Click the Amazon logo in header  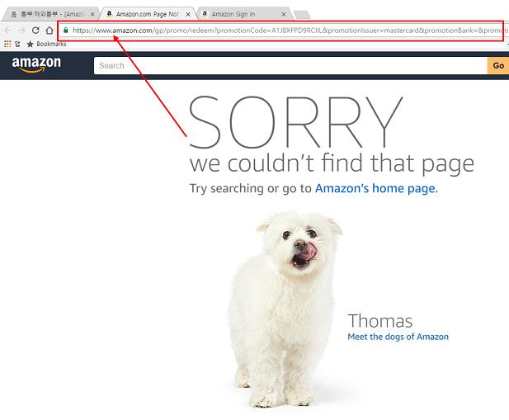pos(36,64)
